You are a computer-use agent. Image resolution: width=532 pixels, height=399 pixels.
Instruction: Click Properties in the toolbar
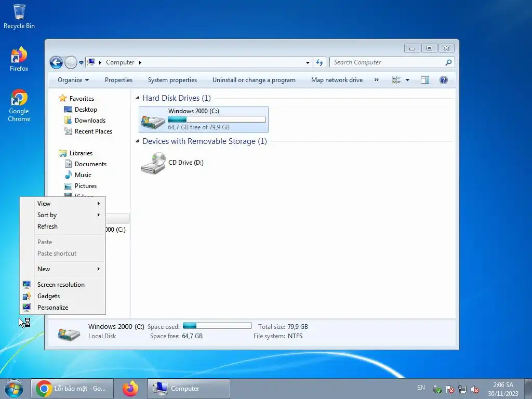[118, 80]
